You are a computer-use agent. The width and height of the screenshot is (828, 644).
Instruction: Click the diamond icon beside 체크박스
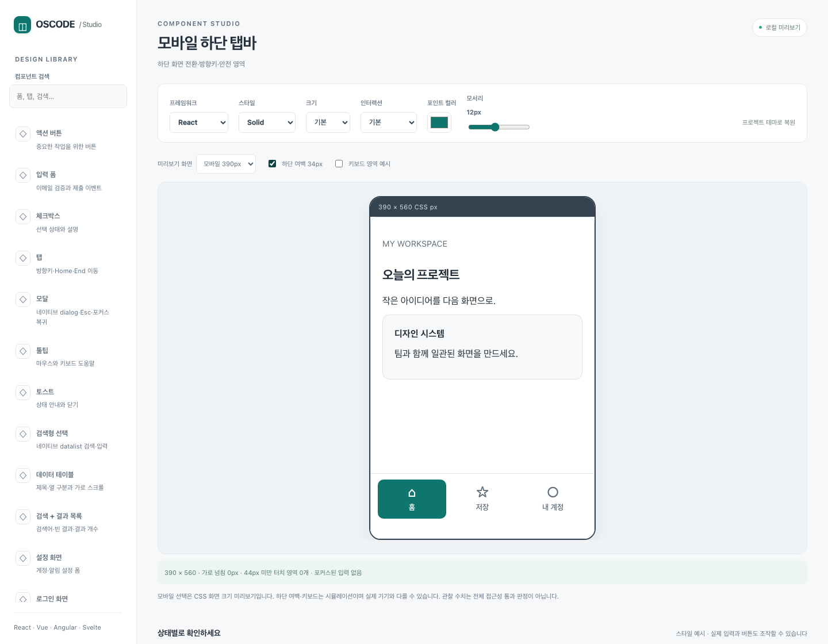(23, 216)
